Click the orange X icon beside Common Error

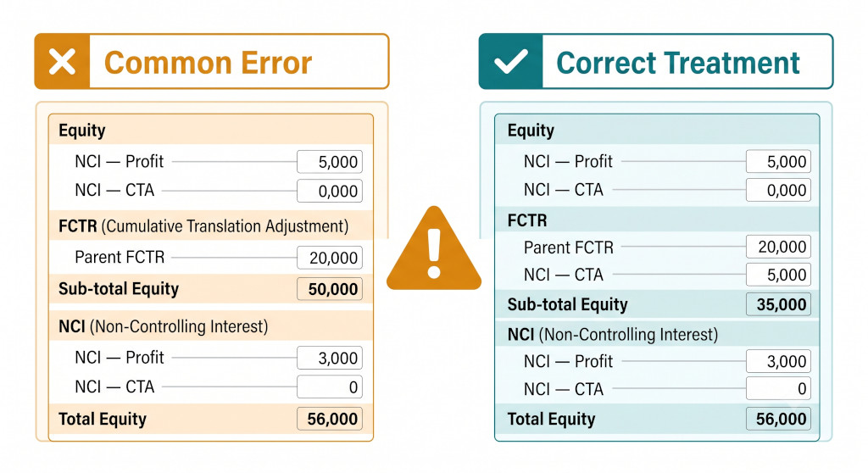click(62, 62)
